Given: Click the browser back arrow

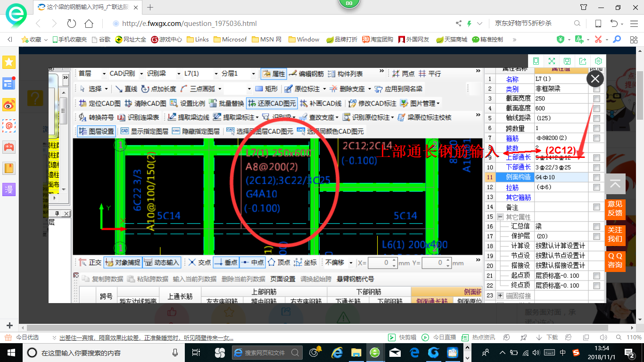Looking at the screenshot, I should [38, 24].
